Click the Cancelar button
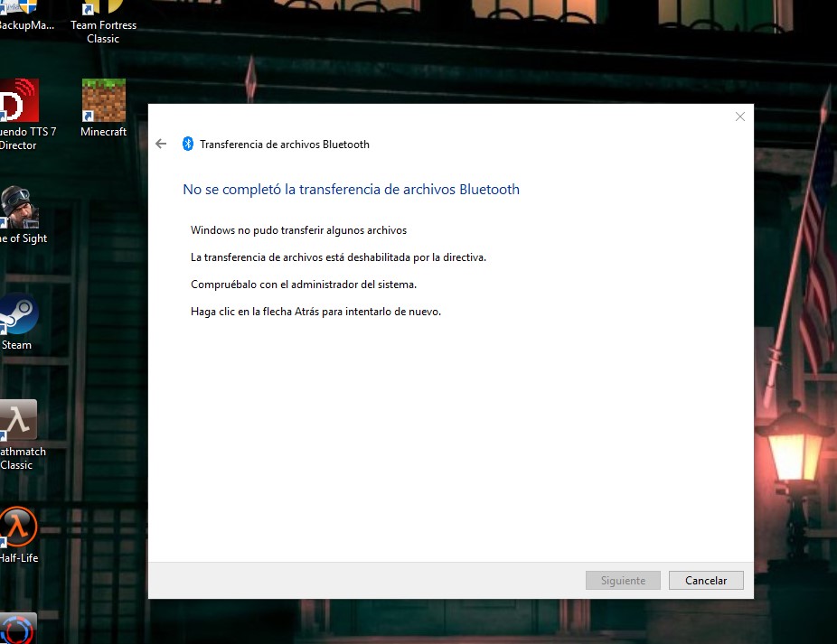Image resolution: width=837 pixels, height=644 pixels. click(706, 580)
